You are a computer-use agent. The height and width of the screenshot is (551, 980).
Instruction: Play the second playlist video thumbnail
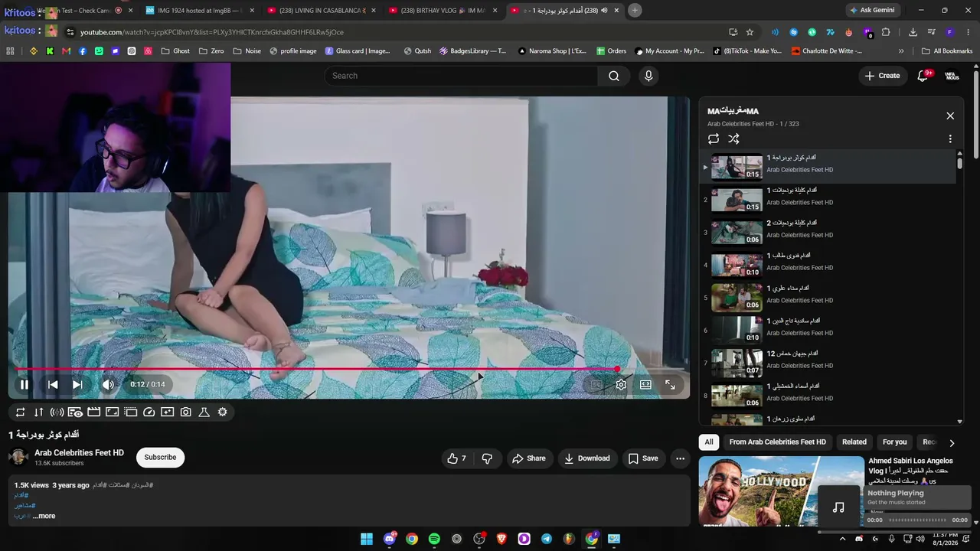(x=737, y=200)
